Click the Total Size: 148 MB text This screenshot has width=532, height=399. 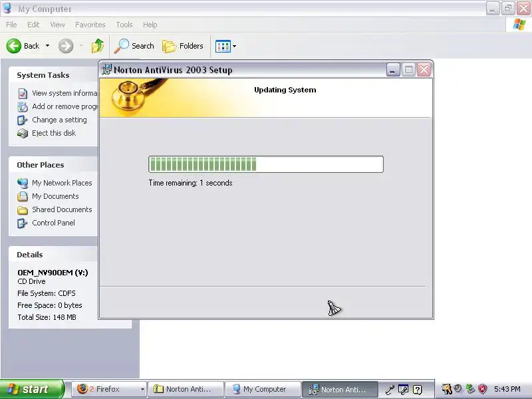pos(47,317)
